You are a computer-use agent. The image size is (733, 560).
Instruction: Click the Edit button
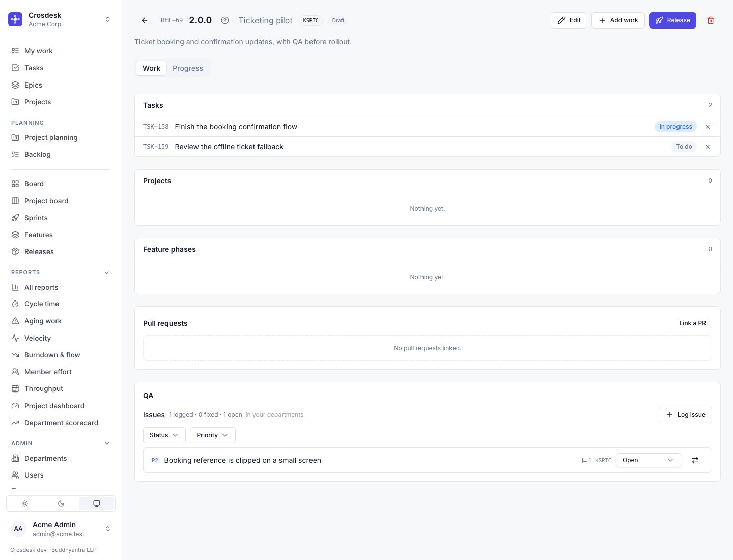569,20
